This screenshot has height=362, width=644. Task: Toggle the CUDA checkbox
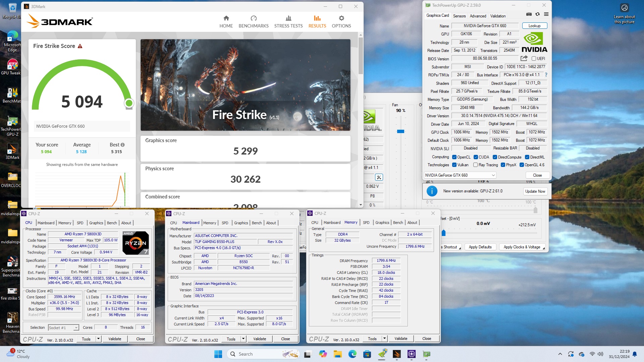476,157
